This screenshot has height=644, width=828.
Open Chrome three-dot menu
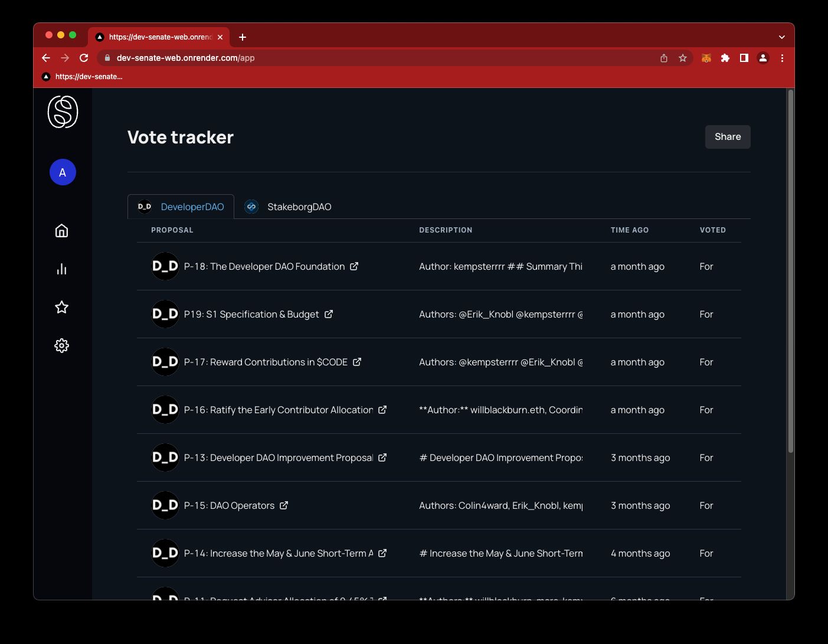pyautogui.click(x=782, y=58)
